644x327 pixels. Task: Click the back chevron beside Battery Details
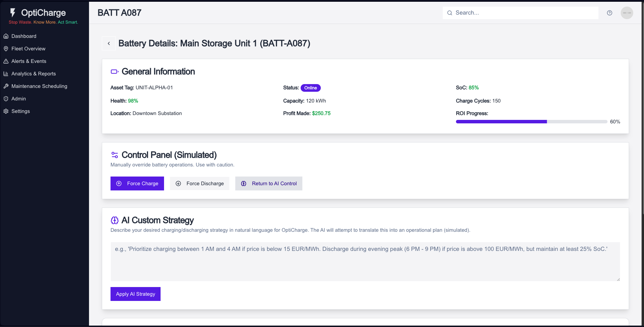(x=109, y=43)
